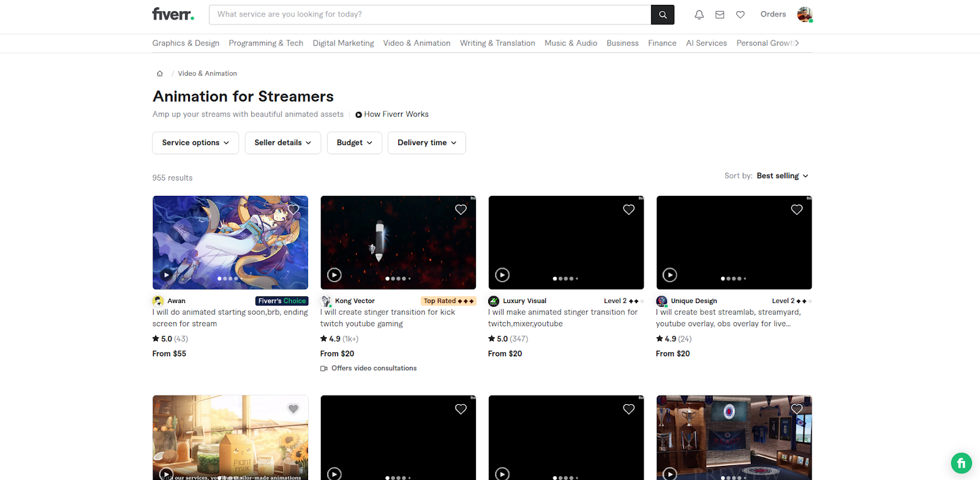Go to Orders page
980x480 pixels.
[x=773, y=14]
